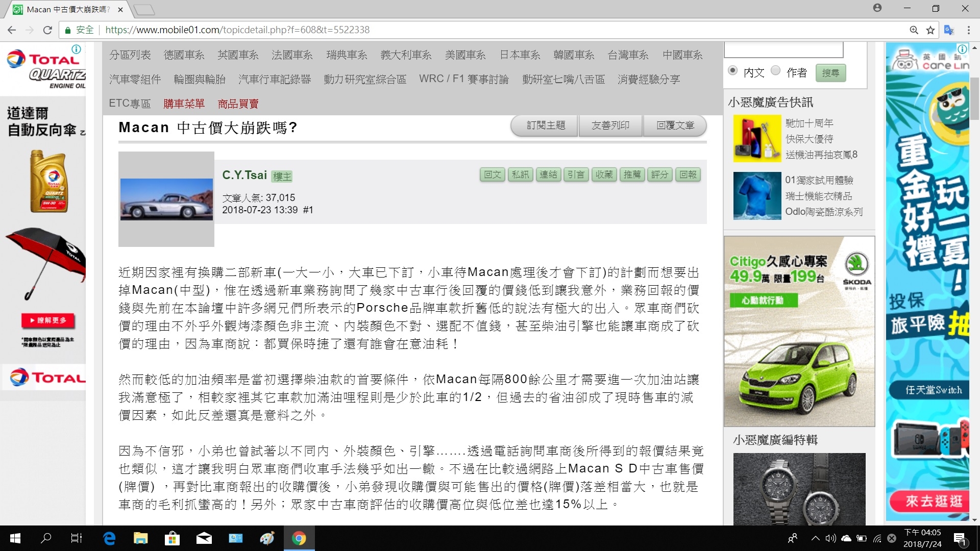The image size is (980, 551).
Task: Click the 評分 rating button
Action: tap(659, 175)
